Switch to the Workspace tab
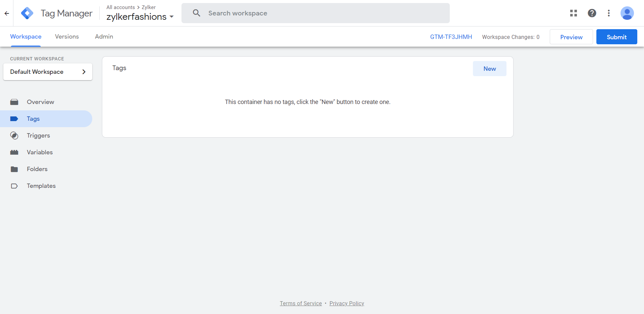Screen dimensions: 644x314 26,37
